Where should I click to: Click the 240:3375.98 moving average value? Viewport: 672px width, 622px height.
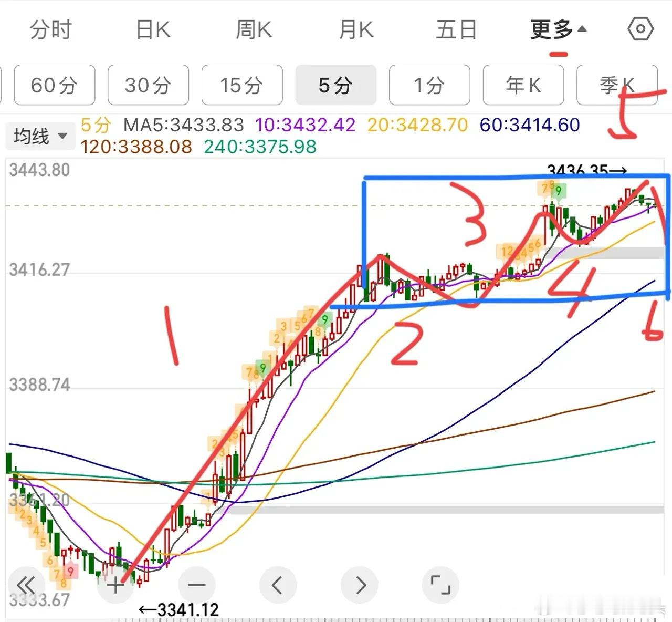[260, 147]
